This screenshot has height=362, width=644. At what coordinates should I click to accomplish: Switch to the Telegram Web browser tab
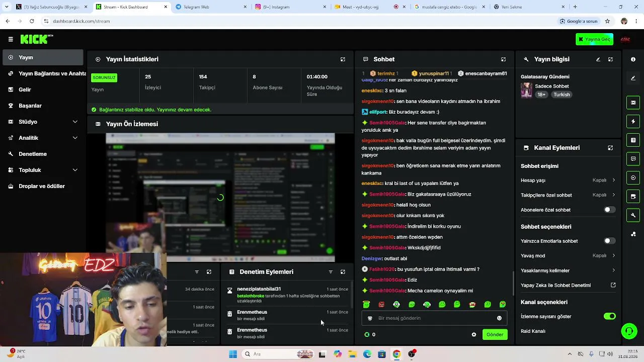coord(211,7)
